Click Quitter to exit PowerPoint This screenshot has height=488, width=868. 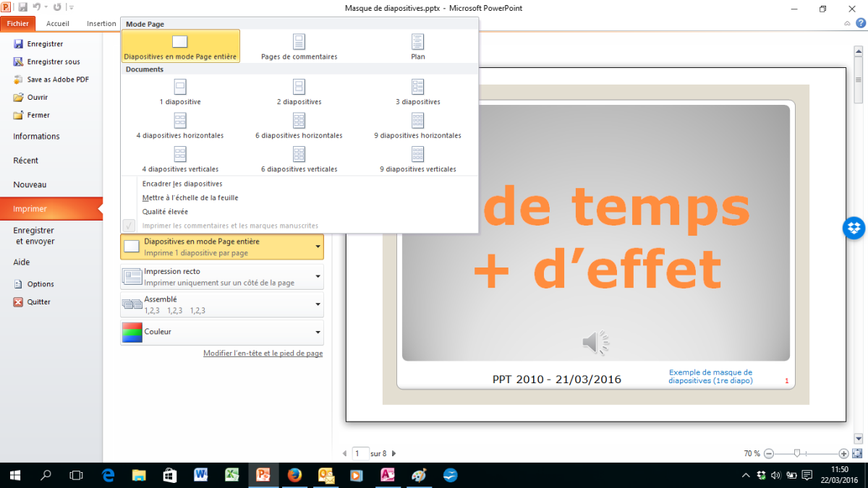coord(32,302)
